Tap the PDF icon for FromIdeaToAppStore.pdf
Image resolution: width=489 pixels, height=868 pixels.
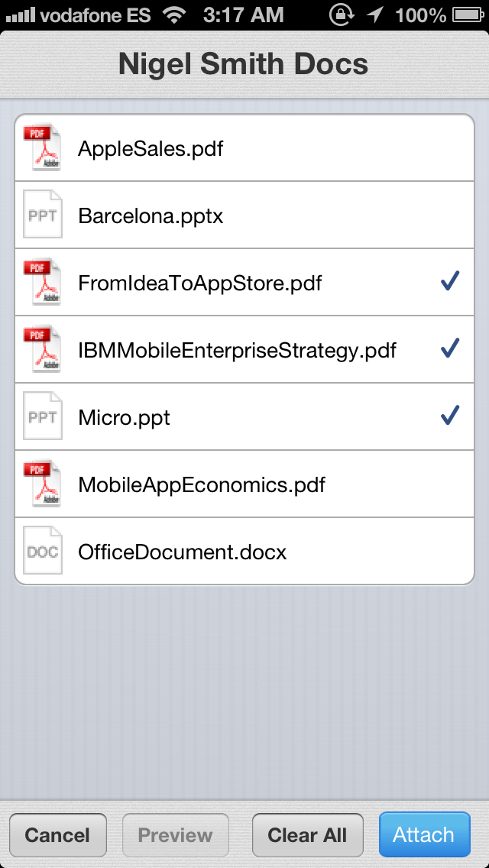pos(42,283)
